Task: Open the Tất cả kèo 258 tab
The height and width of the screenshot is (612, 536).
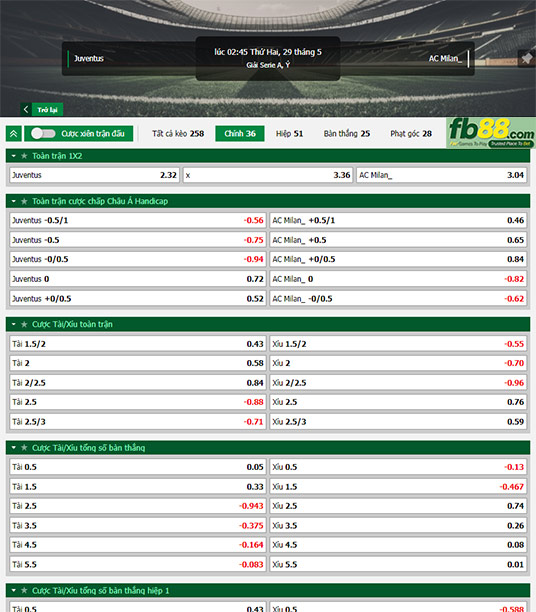Action: coord(178,134)
